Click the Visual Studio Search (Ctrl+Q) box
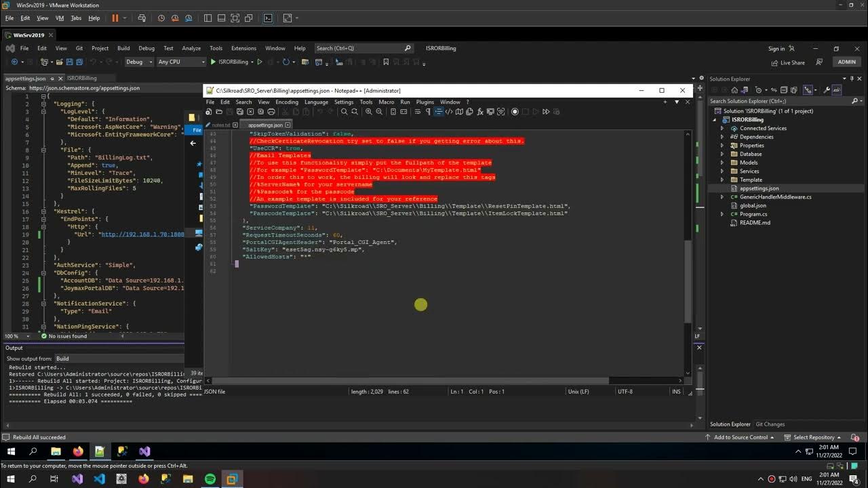The image size is (868, 488). [x=363, y=48]
